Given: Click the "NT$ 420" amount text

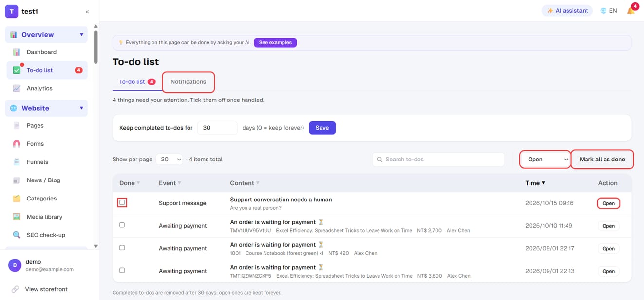Looking at the screenshot, I should [339, 253].
